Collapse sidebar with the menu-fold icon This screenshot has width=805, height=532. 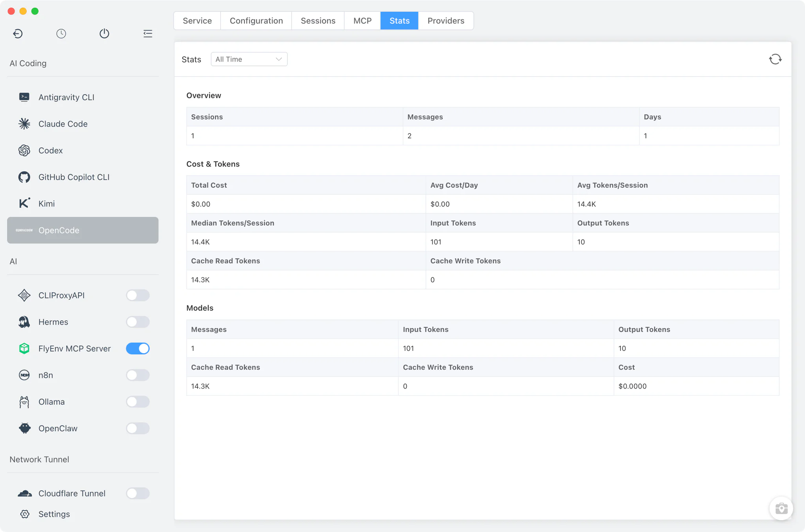coord(148,33)
